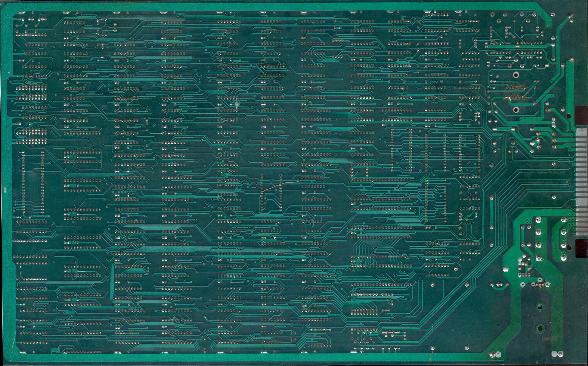Click the lower large plated mounting hole
588x366 pixels.
516,110
